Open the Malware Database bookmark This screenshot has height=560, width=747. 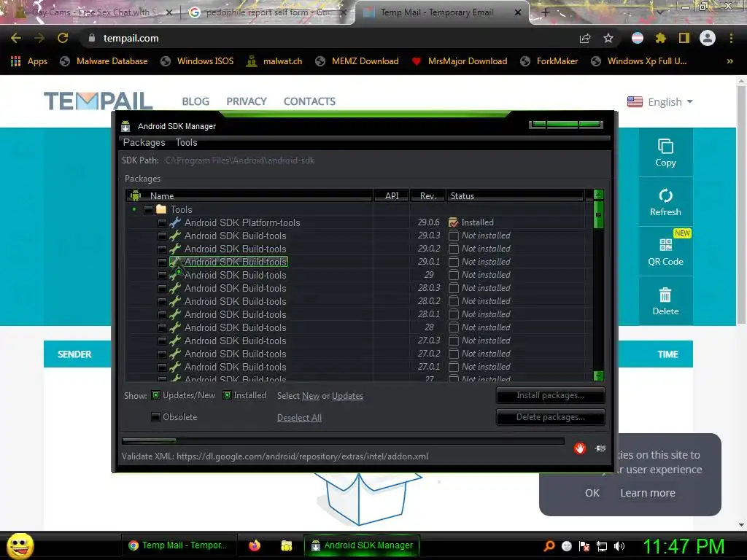click(x=104, y=61)
